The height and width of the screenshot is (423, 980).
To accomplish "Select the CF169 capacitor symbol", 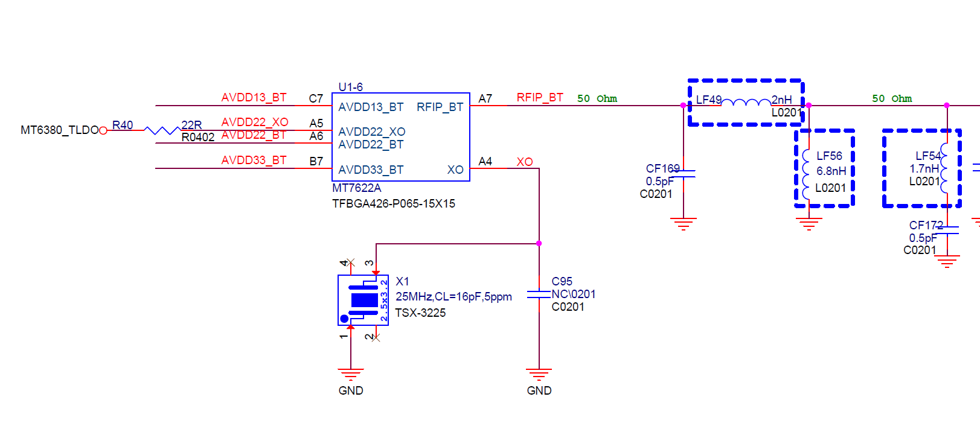I will click(x=684, y=174).
